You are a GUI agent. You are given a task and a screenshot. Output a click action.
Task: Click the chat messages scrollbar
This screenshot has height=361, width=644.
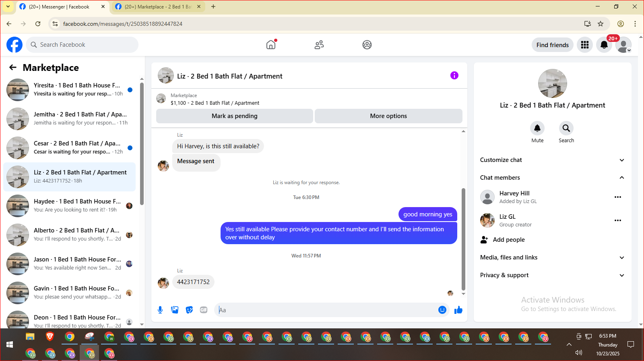[463, 239]
